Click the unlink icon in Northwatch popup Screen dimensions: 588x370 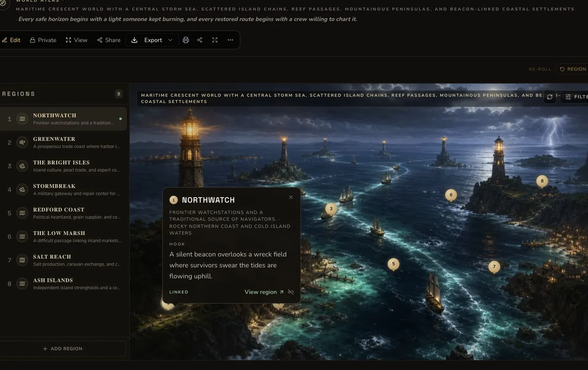click(x=291, y=292)
